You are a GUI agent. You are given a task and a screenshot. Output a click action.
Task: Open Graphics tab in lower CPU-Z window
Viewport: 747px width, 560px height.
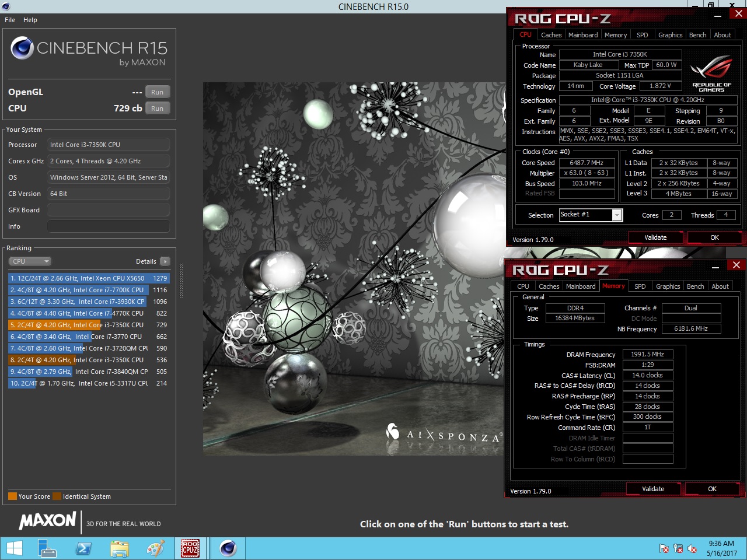668,286
